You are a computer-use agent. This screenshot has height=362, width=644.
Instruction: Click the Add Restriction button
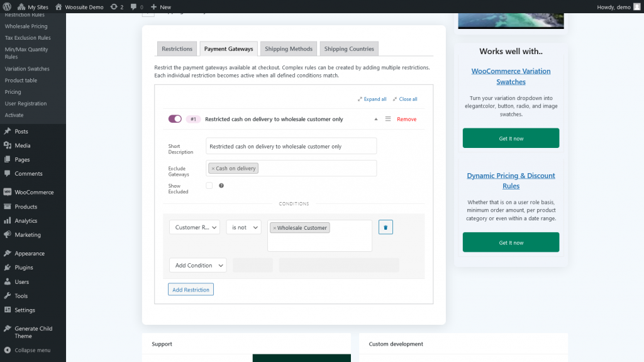191,290
